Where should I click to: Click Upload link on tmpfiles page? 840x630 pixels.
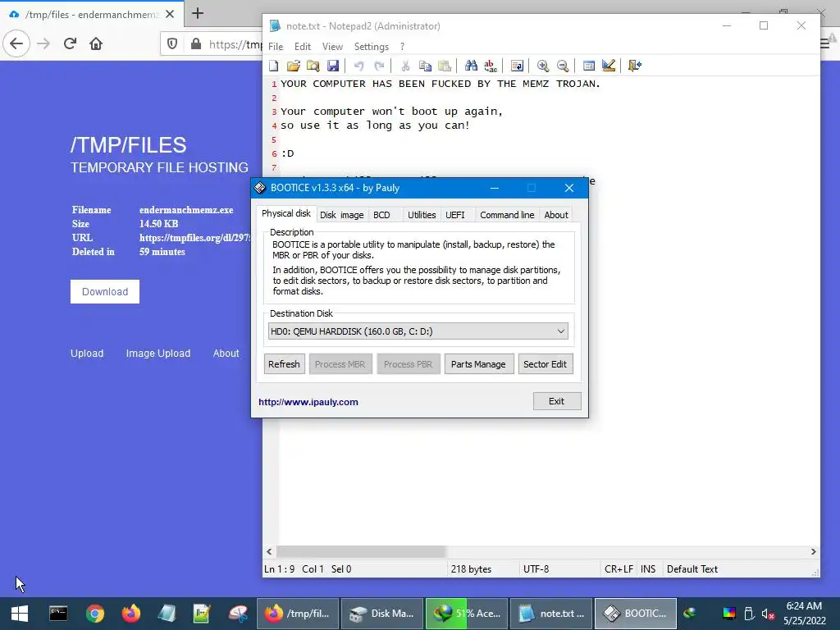[87, 354]
